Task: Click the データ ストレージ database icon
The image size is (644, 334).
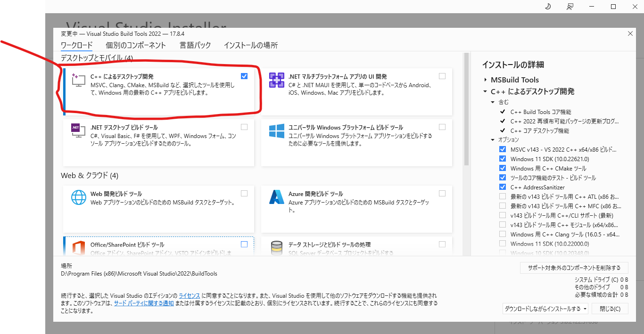Action: (x=277, y=248)
